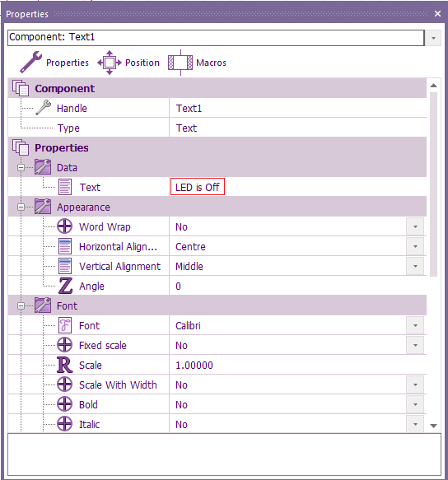Click the Scale R icon
This screenshot has height=480, width=448.
pyautogui.click(x=65, y=365)
